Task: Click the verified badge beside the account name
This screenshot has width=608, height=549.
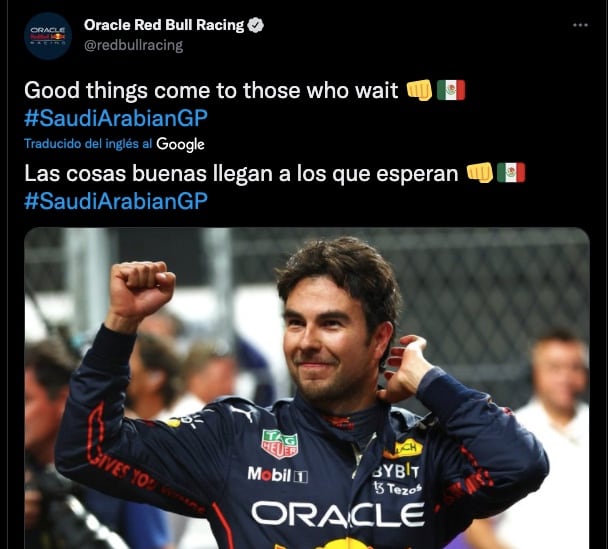Action: click(256, 25)
